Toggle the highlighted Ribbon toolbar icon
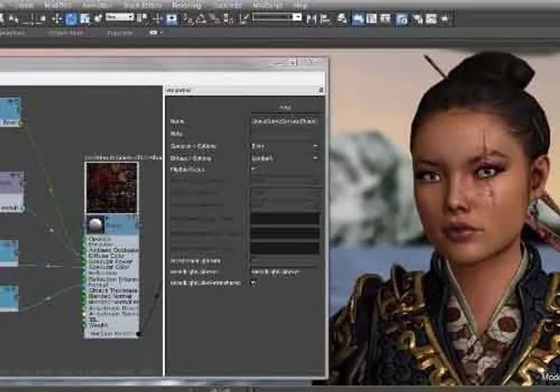 (x=358, y=19)
